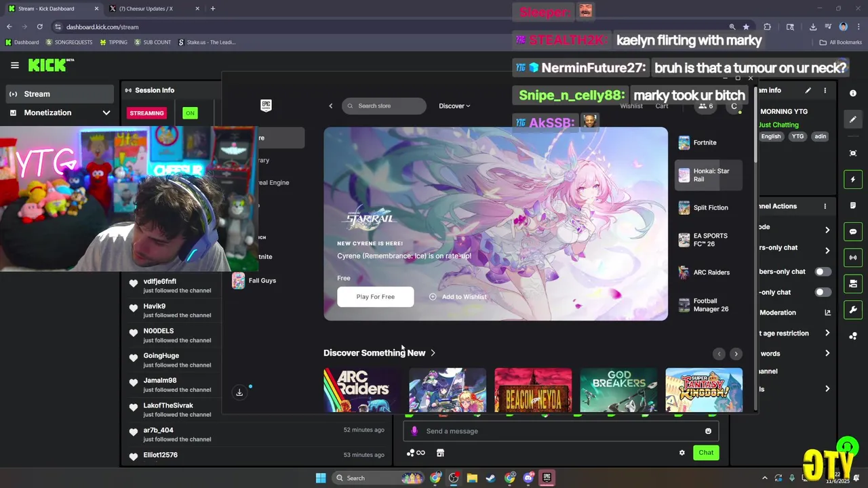Viewport: 868px width, 488px height.
Task: Click lightning bolt icon in right sidebar
Action: point(853,180)
